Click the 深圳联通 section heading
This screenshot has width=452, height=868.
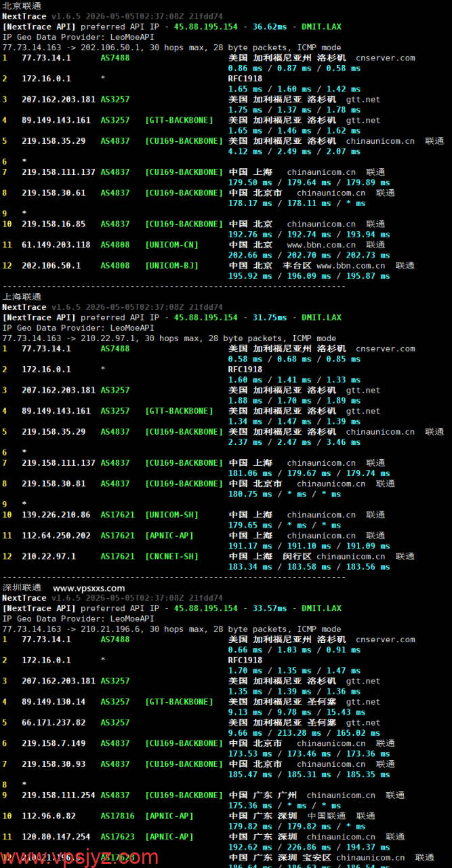(x=22, y=587)
